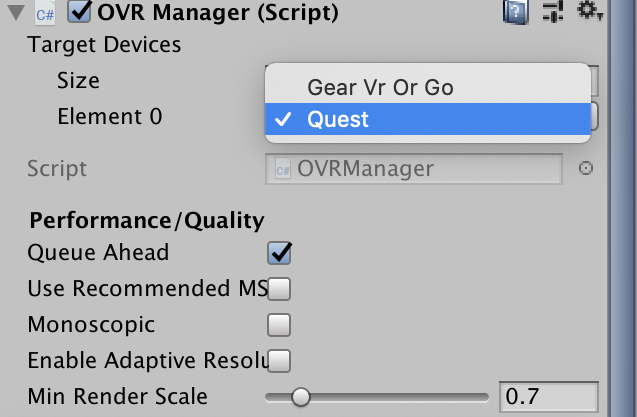
Task: Click the Element 0 dropdown right edge
Action: tap(592, 116)
